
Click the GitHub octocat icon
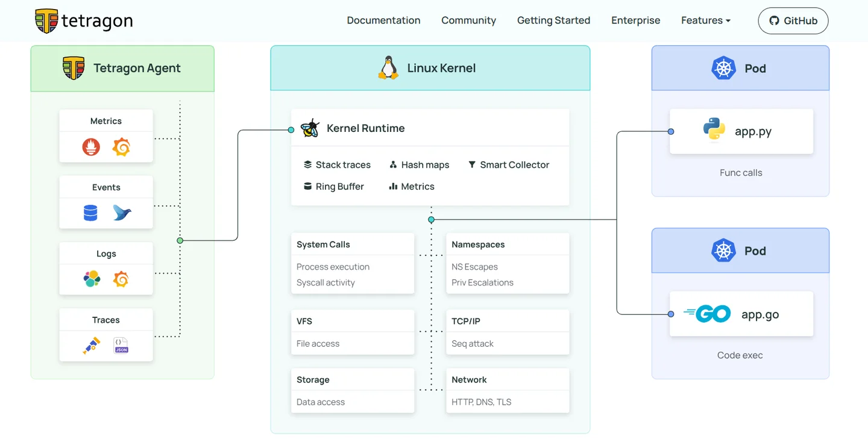pyautogui.click(x=775, y=20)
